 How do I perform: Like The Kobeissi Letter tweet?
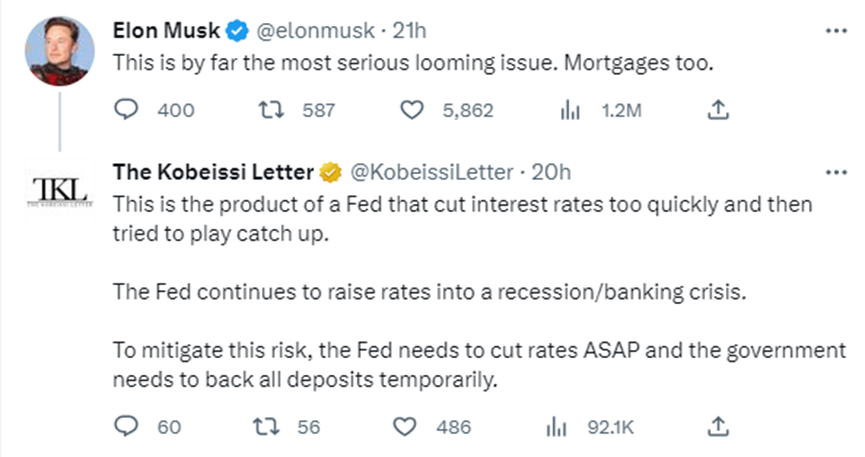click(x=406, y=427)
